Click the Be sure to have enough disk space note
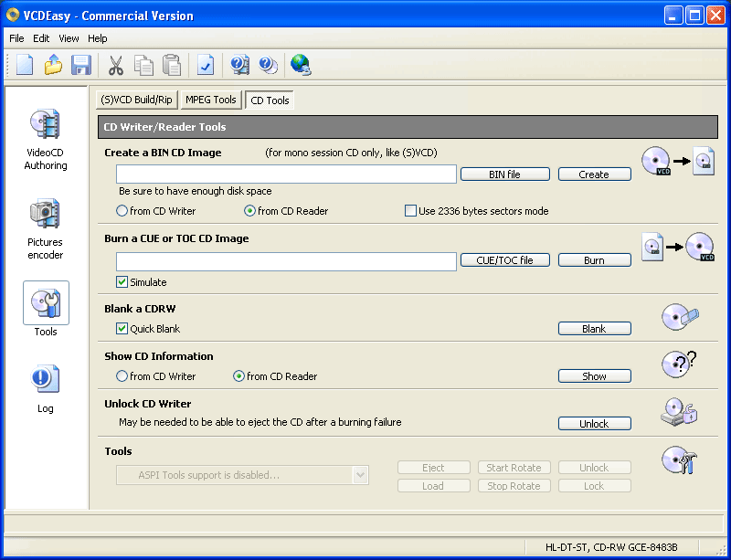Screen dimensions: 731x560 (x=196, y=191)
